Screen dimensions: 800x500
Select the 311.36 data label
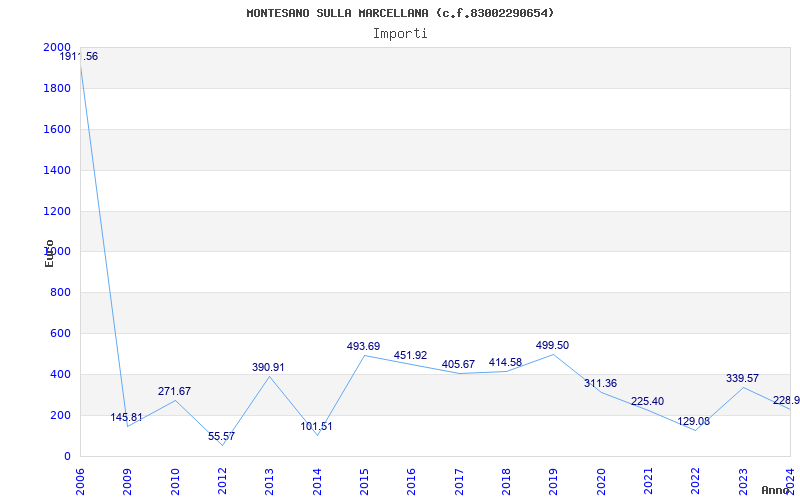(601, 383)
